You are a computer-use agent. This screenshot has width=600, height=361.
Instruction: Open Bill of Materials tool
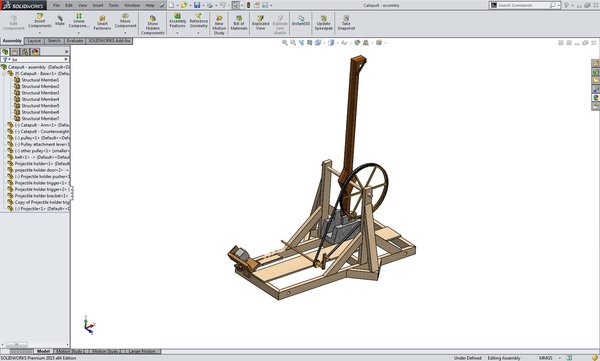coord(239,23)
